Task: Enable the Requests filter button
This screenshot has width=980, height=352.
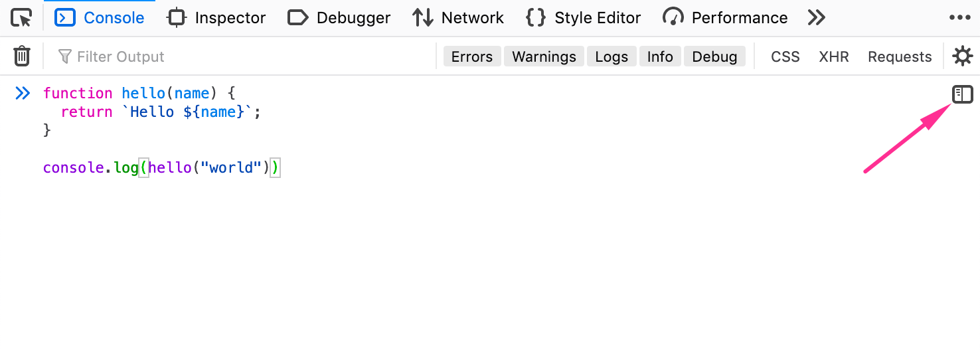Action: click(x=900, y=57)
